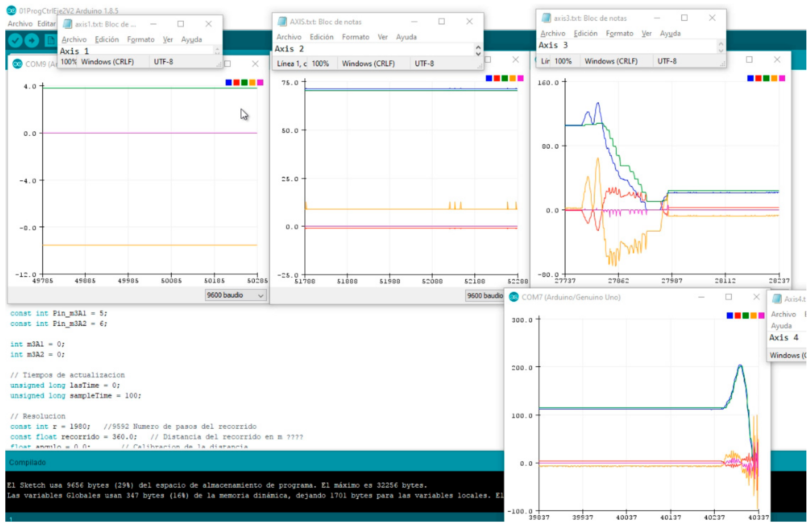Viewport: 812px width, 526px height.
Task: Click scroll down arrow in AXIS.txt Notepad
Action: pyautogui.click(x=478, y=54)
